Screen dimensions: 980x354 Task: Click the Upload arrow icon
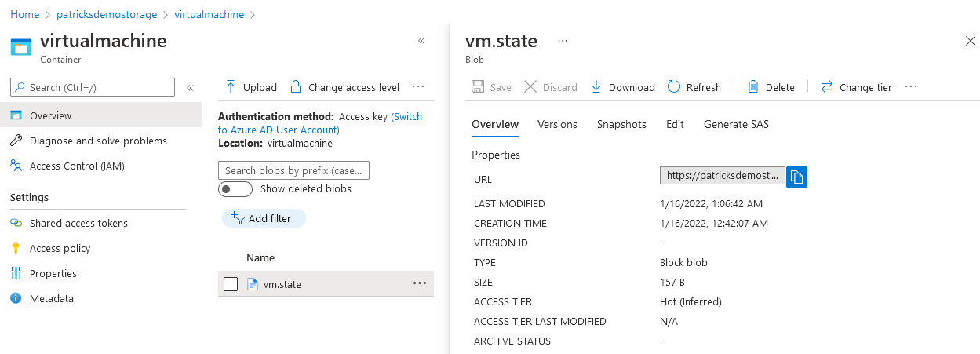231,86
